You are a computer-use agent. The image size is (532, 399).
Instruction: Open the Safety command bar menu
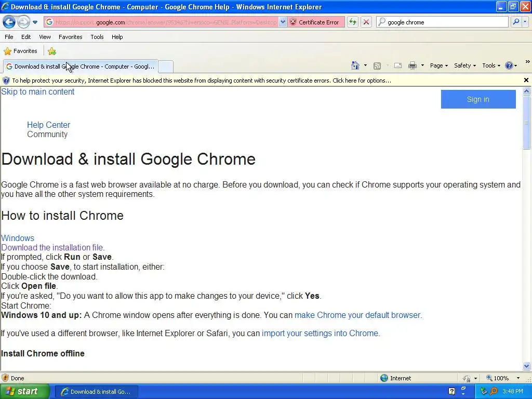(465, 65)
